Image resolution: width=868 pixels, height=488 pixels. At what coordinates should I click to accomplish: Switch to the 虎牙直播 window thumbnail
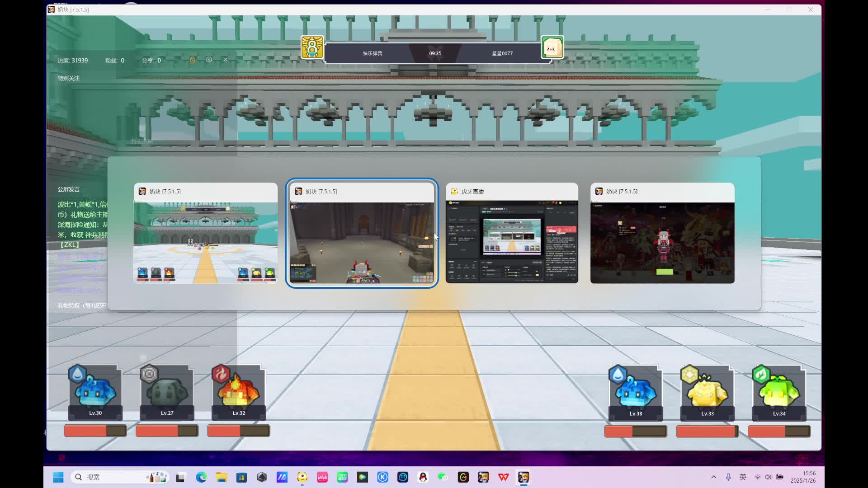pos(512,233)
